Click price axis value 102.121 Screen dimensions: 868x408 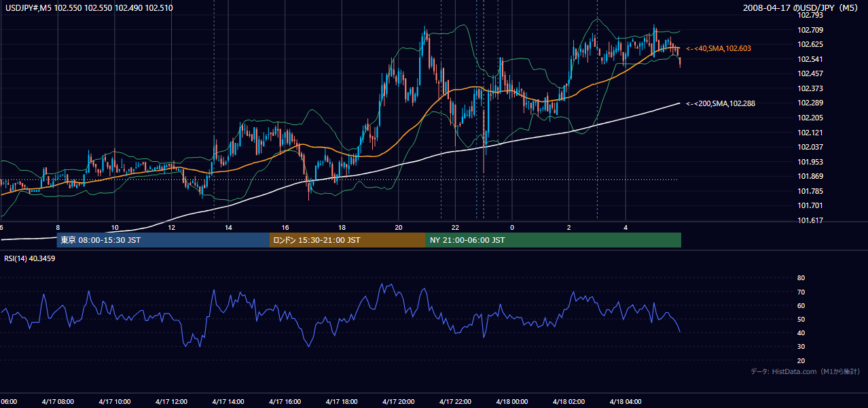click(x=810, y=133)
